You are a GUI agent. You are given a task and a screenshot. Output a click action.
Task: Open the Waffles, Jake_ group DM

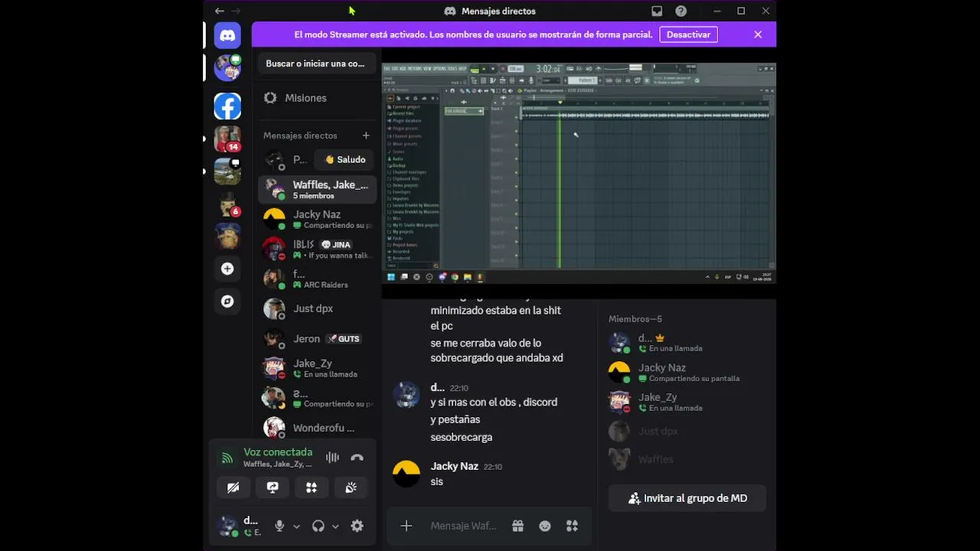(317, 190)
